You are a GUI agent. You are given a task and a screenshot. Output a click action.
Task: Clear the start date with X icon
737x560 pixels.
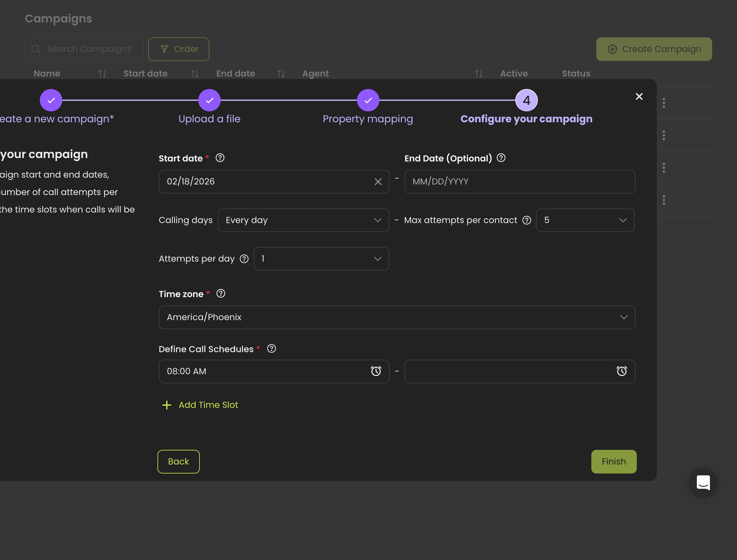click(378, 182)
